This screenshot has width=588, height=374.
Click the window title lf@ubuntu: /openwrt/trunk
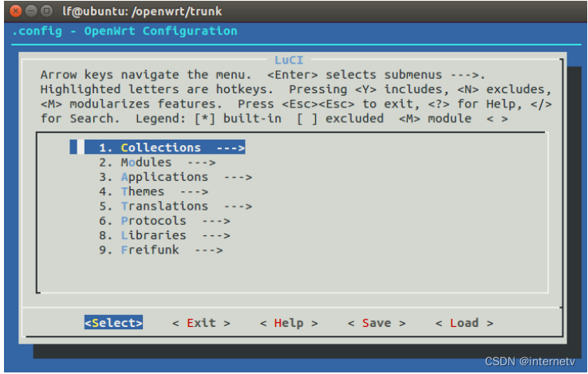click(142, 11)
